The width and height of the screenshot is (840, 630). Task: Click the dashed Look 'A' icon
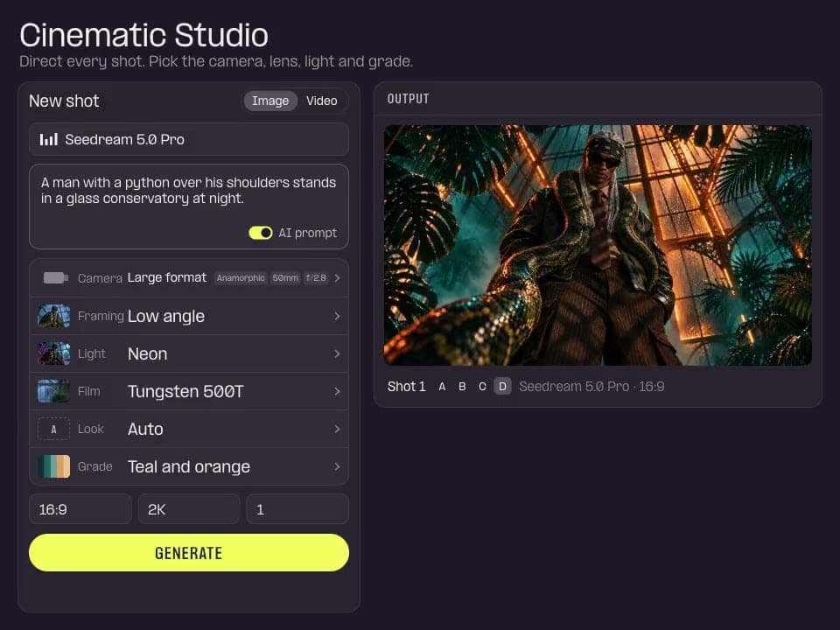tap(53, 429)
